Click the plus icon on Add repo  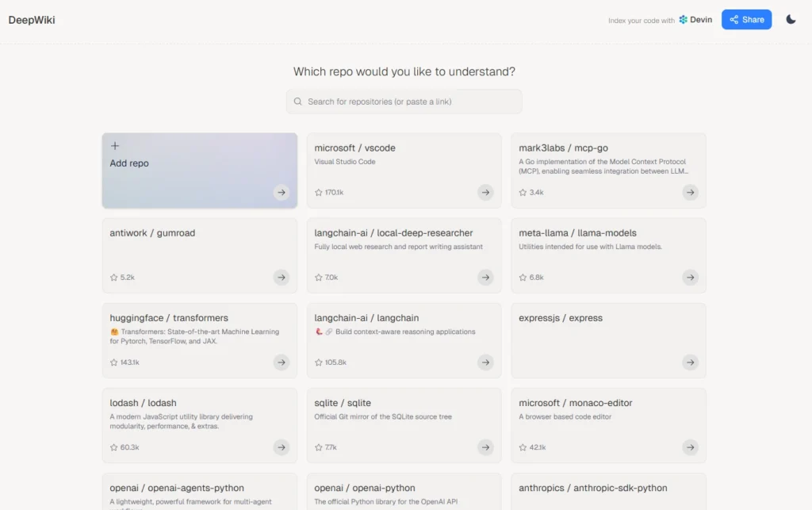point(115,146)
